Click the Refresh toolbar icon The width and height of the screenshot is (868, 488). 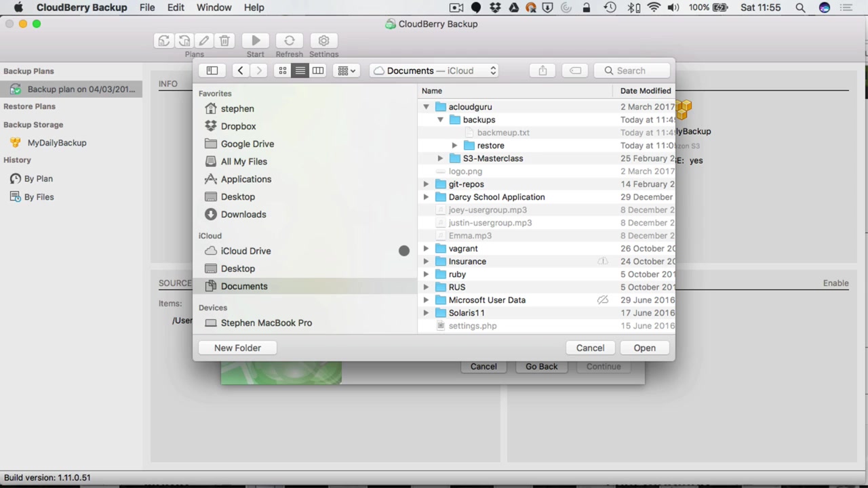(290, 41)
